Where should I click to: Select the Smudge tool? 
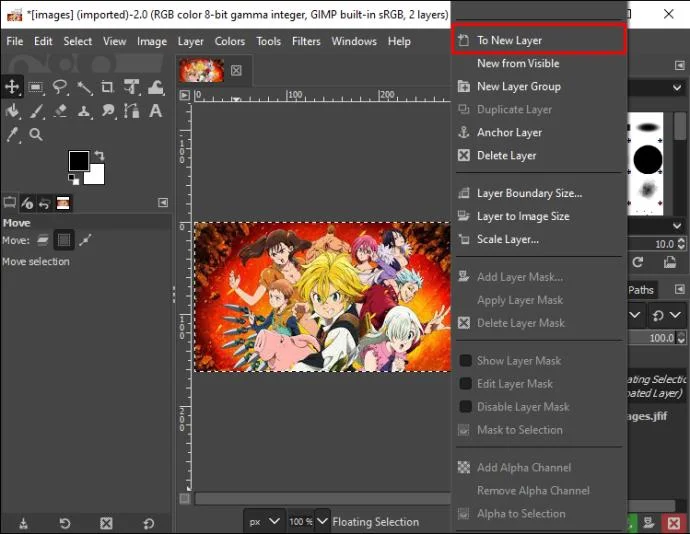tap(107, 110)
